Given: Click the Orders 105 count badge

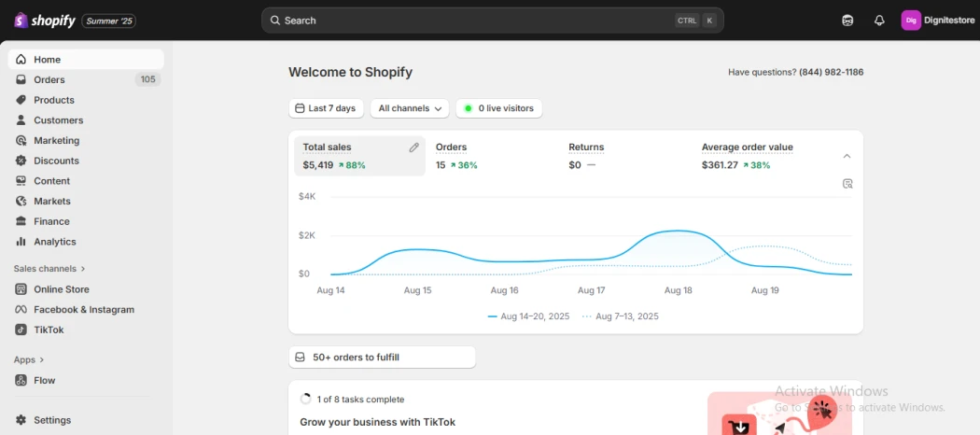Looking at the screenshot, I should [147, 79].
